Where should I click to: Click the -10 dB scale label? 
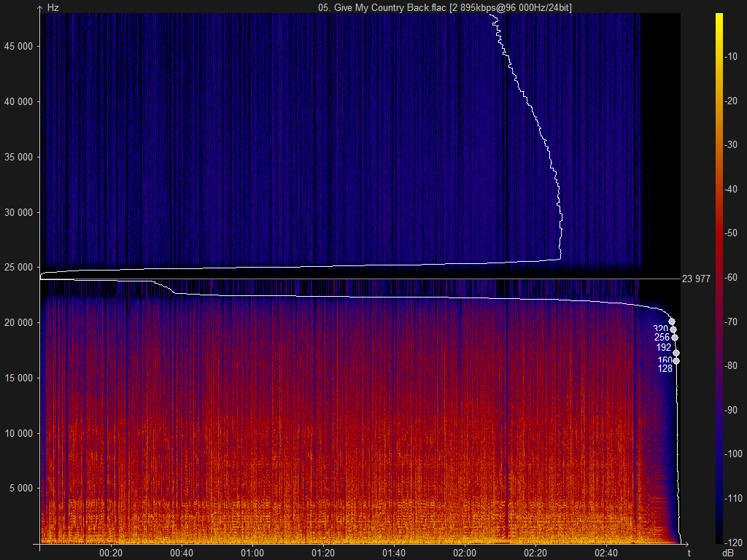click(731, 57)
